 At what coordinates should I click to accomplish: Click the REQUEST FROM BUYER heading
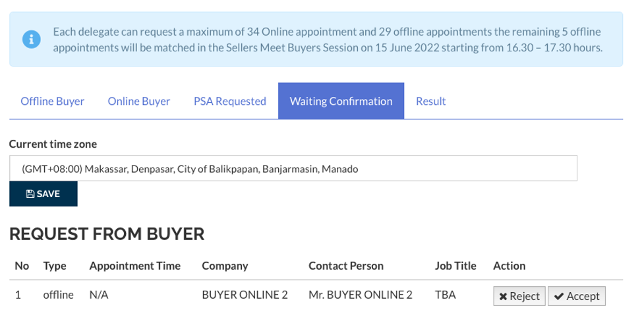[x=107, y=234]
